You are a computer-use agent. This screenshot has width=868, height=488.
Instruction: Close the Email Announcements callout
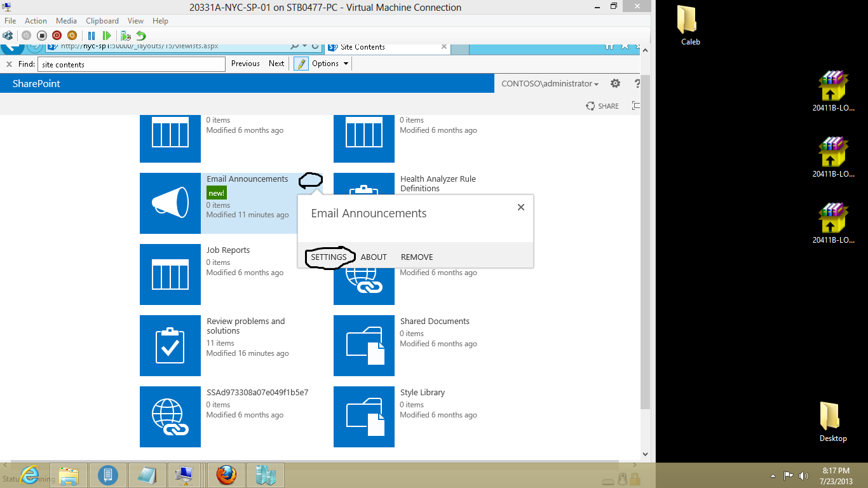coord(521,207)
